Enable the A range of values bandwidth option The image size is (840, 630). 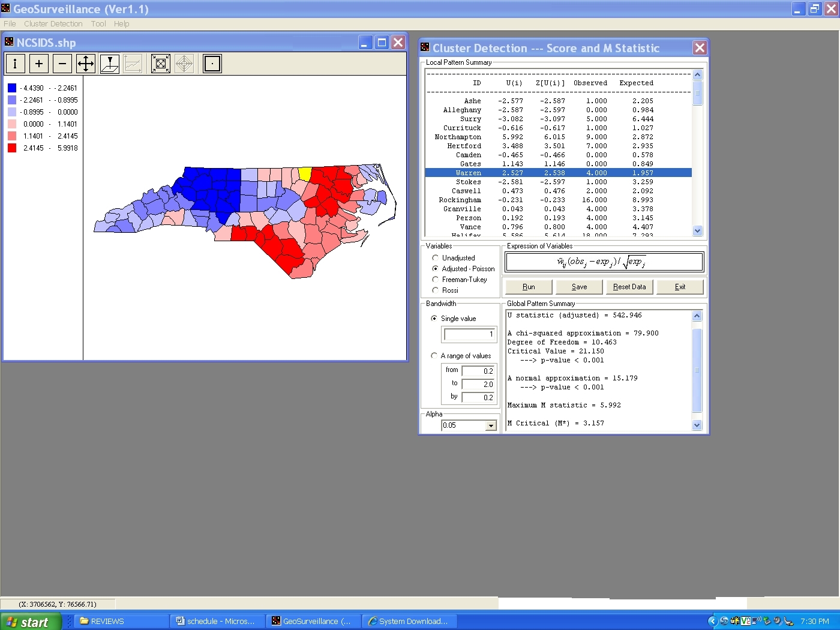434,356
